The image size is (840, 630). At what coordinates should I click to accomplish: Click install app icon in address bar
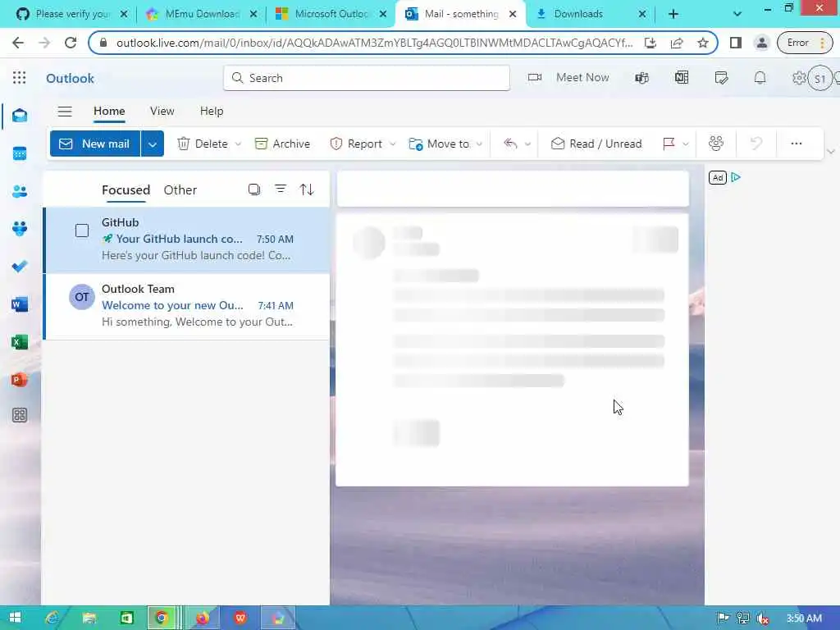click(x=651, y=43)
